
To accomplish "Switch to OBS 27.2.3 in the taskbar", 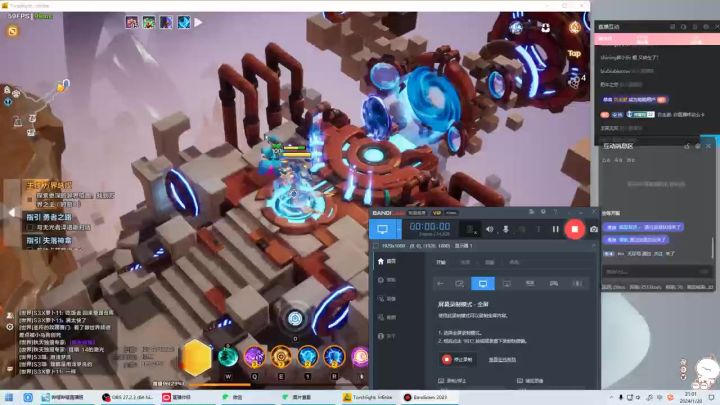I will [127, 397].
